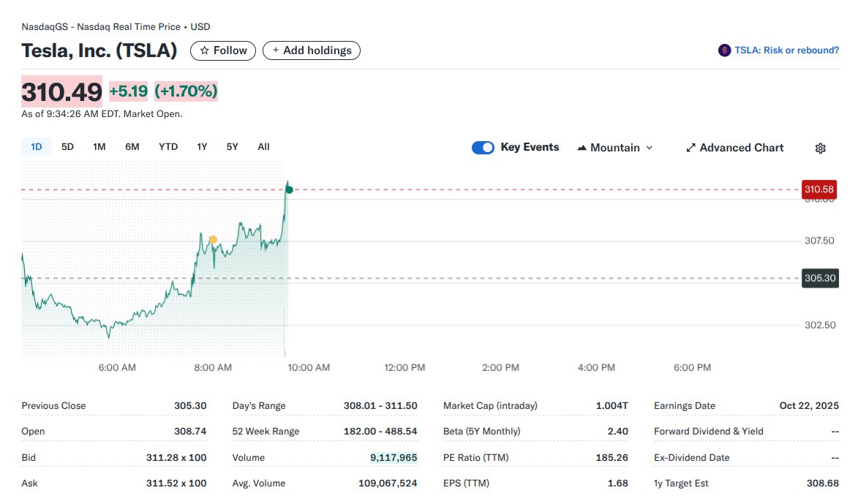Click the Ask value 311.52 x 100

(176, 484)
